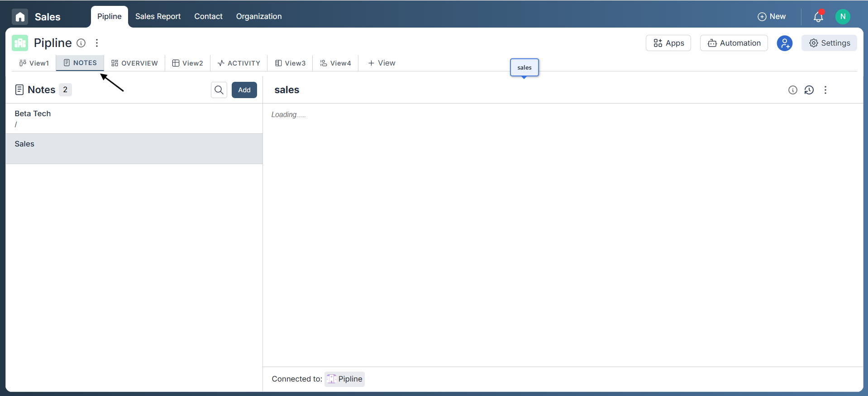Open the Organization tab
This screenshot has width=868, height=396.
pyautogui.click(x=259, y=17)
